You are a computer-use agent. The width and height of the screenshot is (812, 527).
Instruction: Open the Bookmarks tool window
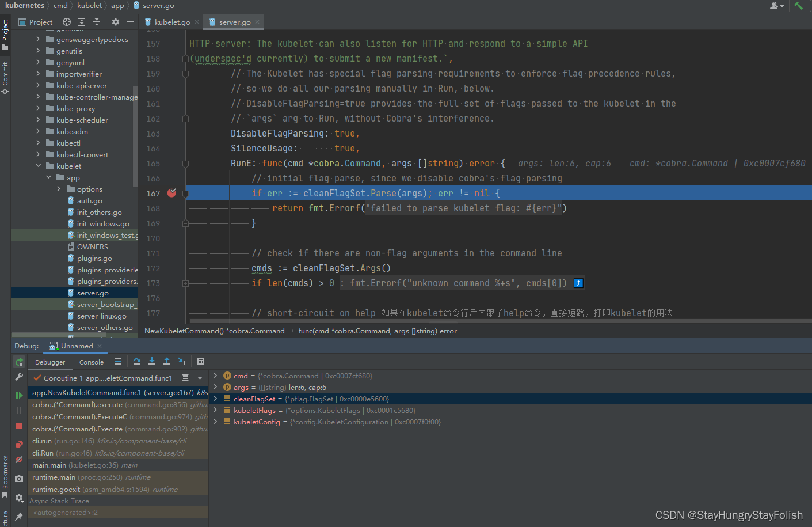click(5, 477)
